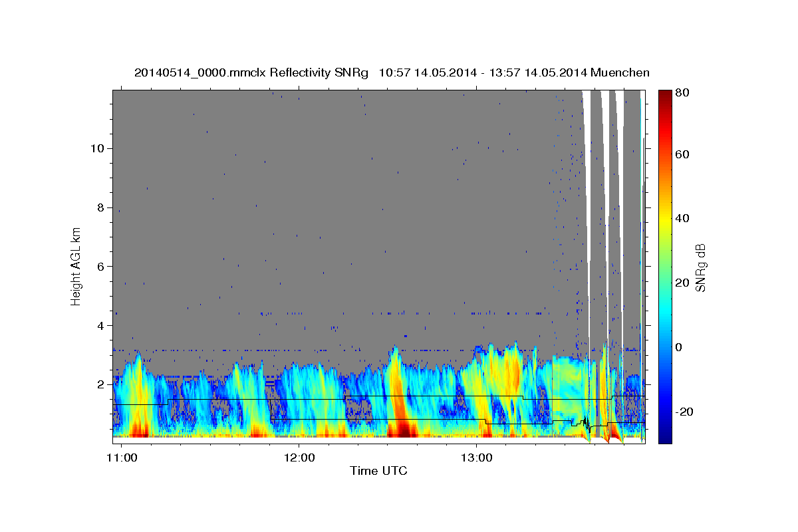Click the 40 value on the colorbar
Image resolution: width=798 pixels, height=532 pixels.
[682, 218]
